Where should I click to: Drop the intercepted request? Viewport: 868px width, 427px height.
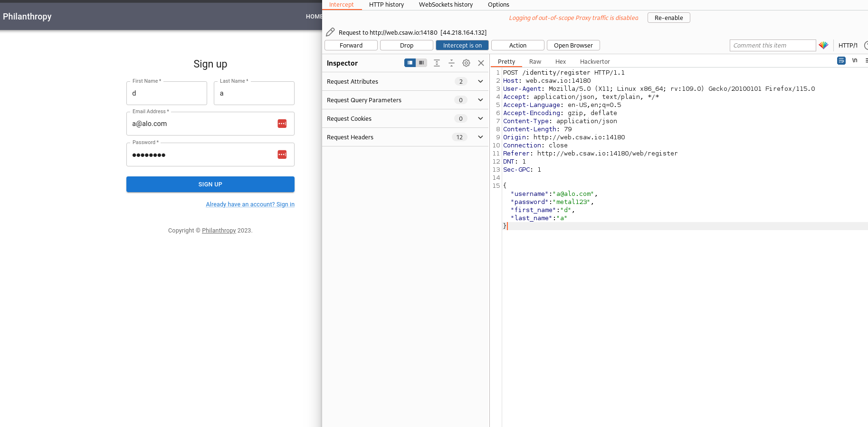click(407, 45)
